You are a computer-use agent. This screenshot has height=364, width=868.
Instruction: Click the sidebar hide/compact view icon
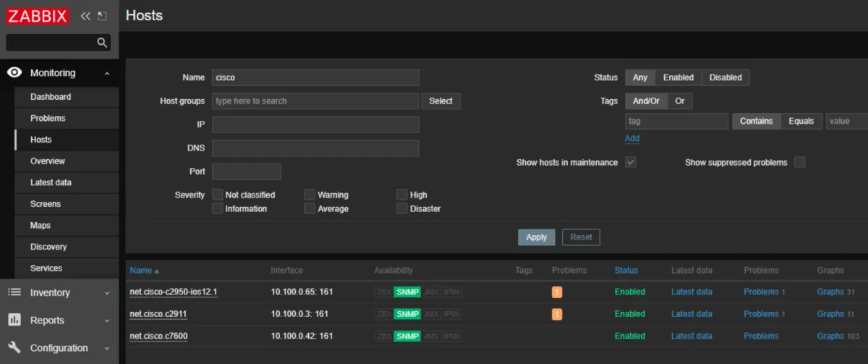pyautogui.click(x=102, y=16)
